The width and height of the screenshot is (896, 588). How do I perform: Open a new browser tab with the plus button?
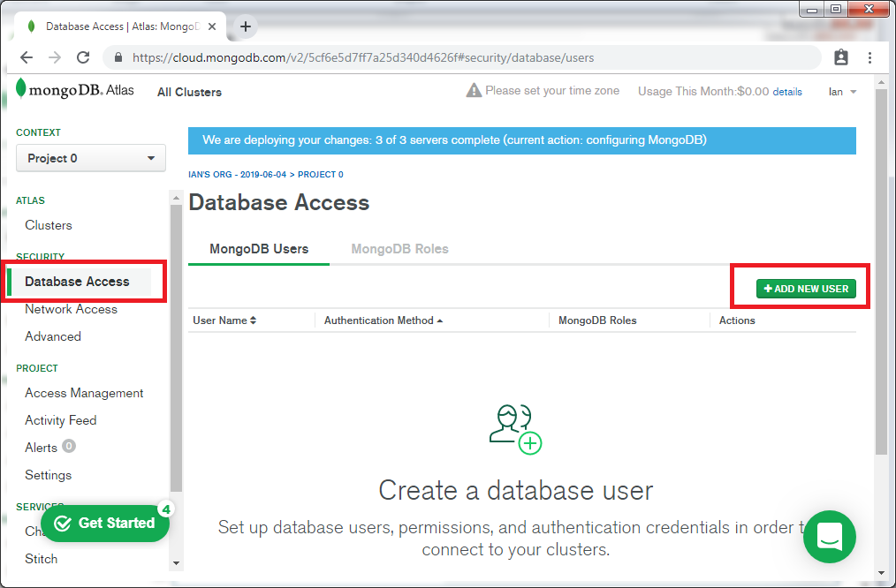(x=245, y=26)
